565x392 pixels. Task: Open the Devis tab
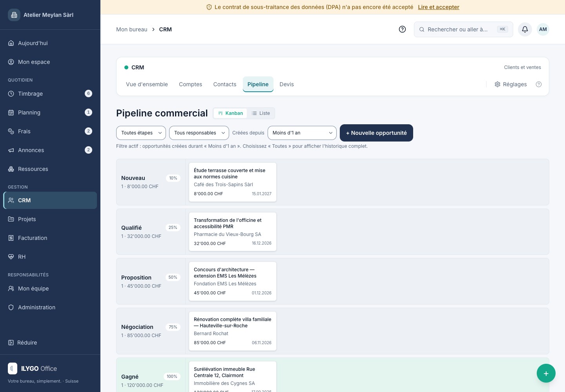click(287, 84)
